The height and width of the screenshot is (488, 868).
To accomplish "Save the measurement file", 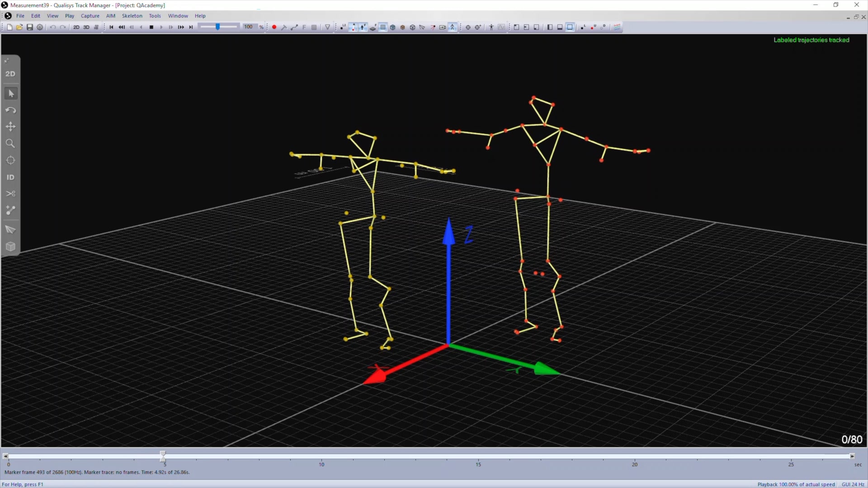I will pos(30,27).
